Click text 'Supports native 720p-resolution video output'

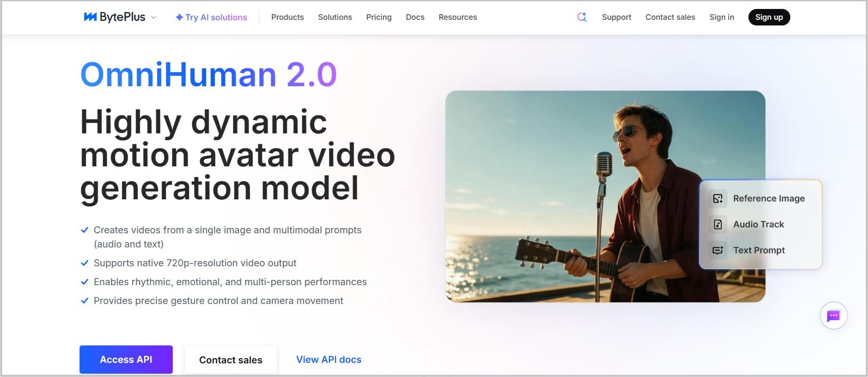point(195,263)
